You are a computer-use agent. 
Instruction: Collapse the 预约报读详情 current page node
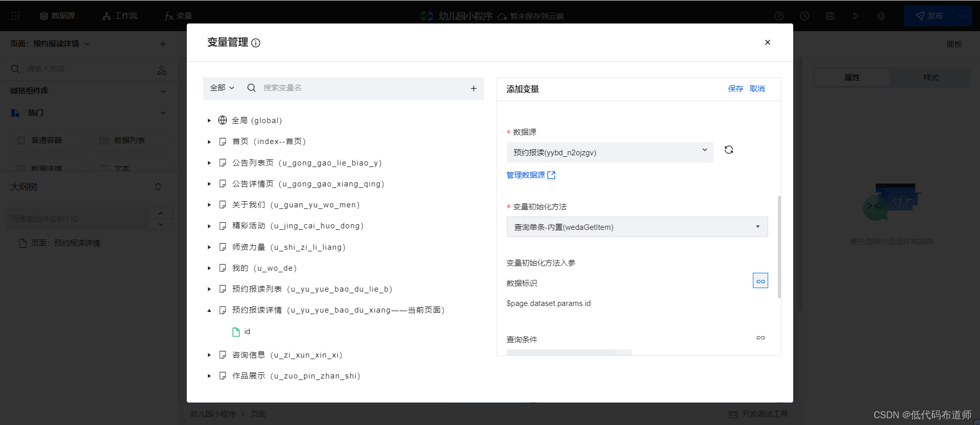209,310
